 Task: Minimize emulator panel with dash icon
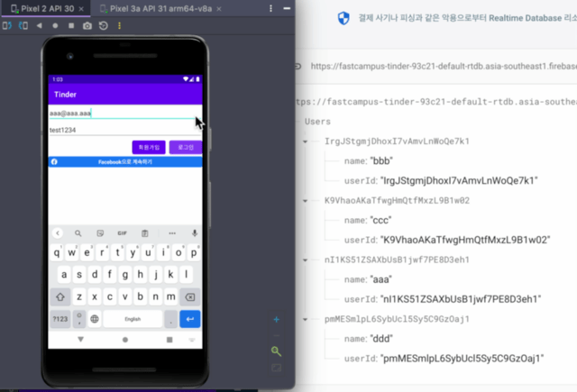click(x=287, y=8)
